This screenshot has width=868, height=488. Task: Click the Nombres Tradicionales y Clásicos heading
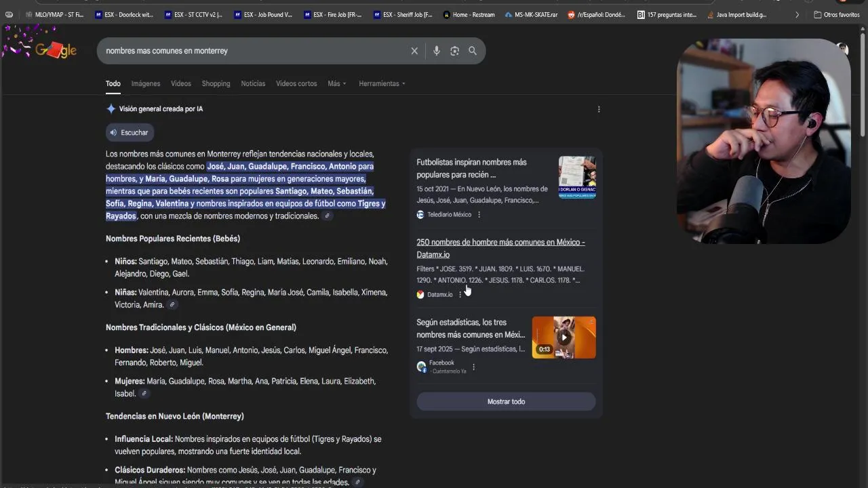(201, 327)
